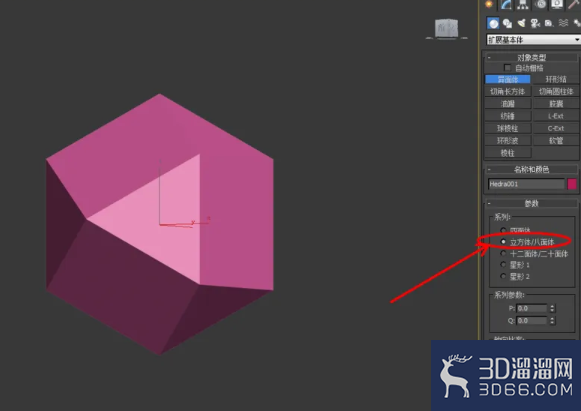Select the 立方体/八面体 radio button
Image resolution: width=581 pixels, height=411 pixels.
tap(503, 242)
